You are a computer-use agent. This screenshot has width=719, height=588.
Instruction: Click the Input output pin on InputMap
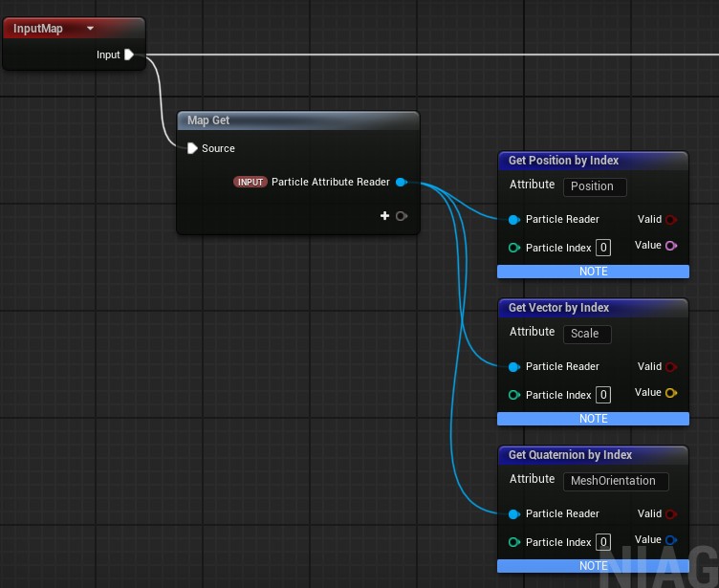[129, 54]
